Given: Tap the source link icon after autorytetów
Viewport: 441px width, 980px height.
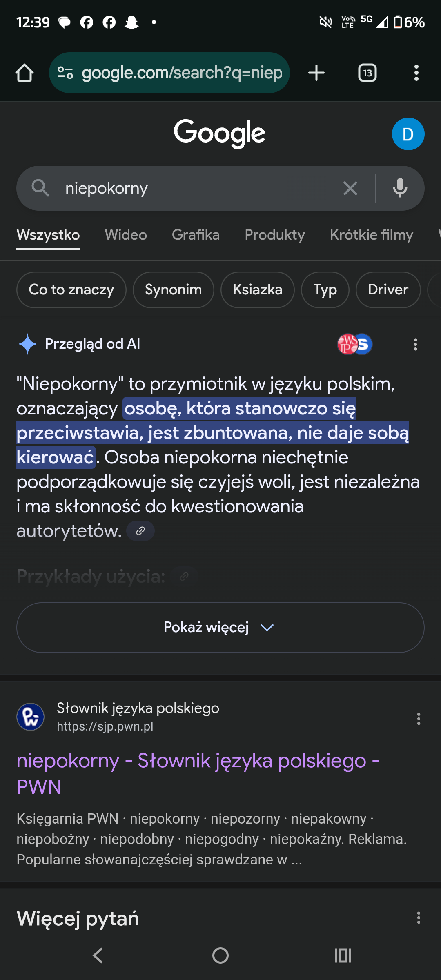Looking at the screenshot, I should 140,531.
